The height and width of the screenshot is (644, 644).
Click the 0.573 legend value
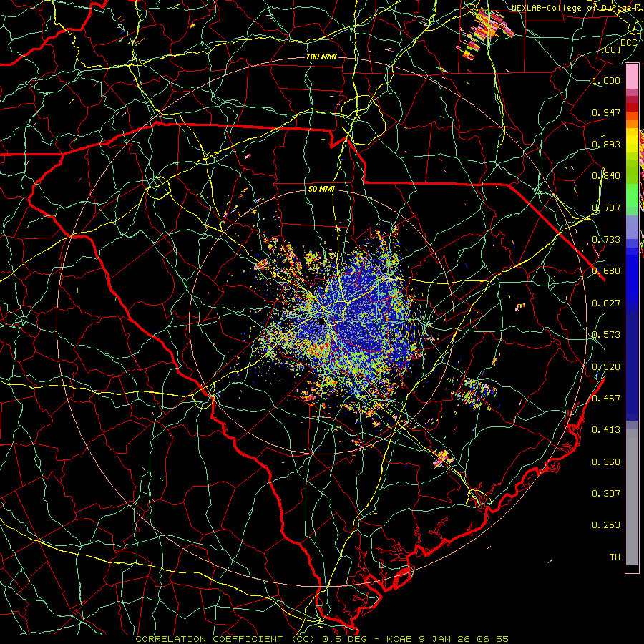[x=606, y=335]
